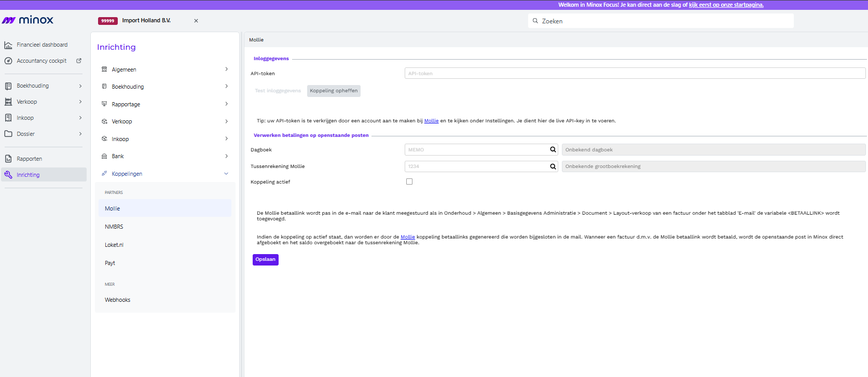Click the Onbekende grootboekrekening description field
Viewport: 868px width, 377px height.
click(x=713, y=166)
